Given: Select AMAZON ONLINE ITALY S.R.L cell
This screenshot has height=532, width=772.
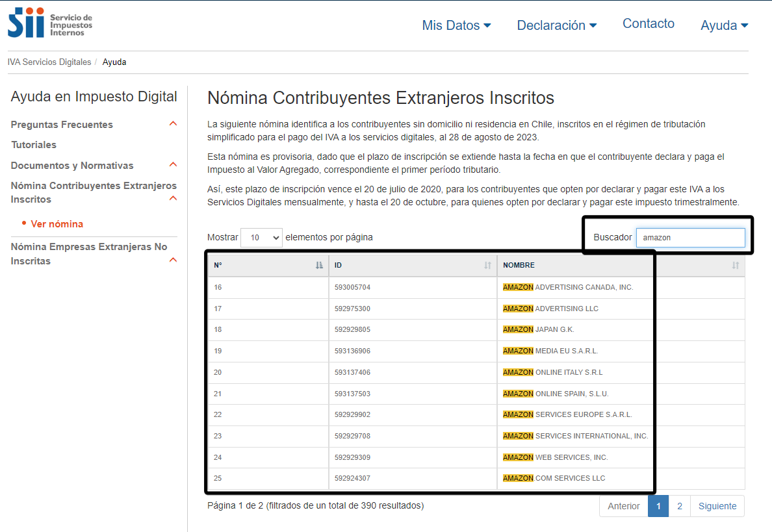Looking at the screenshot, I should [621, 373].
